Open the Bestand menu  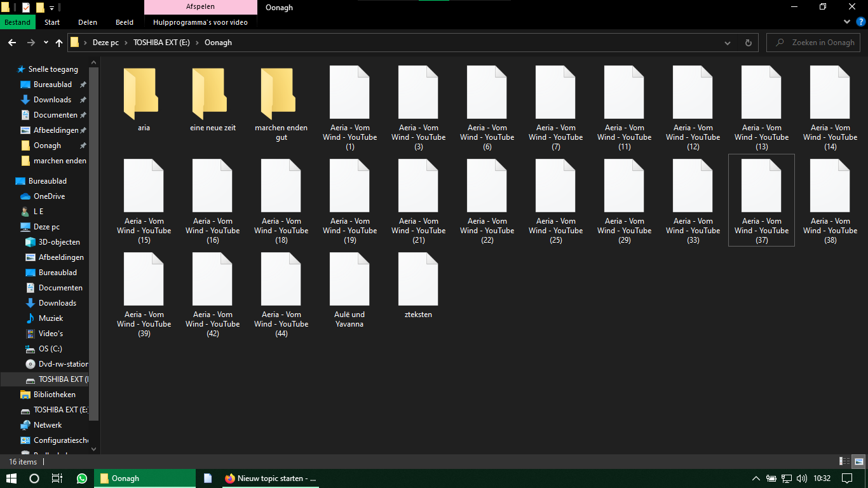point(18,22)
